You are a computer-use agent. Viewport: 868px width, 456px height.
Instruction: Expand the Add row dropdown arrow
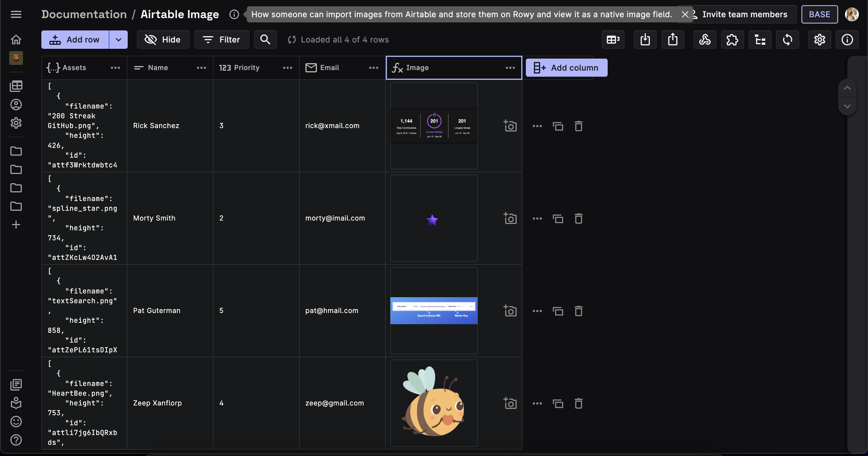click(x=118, y=40)
